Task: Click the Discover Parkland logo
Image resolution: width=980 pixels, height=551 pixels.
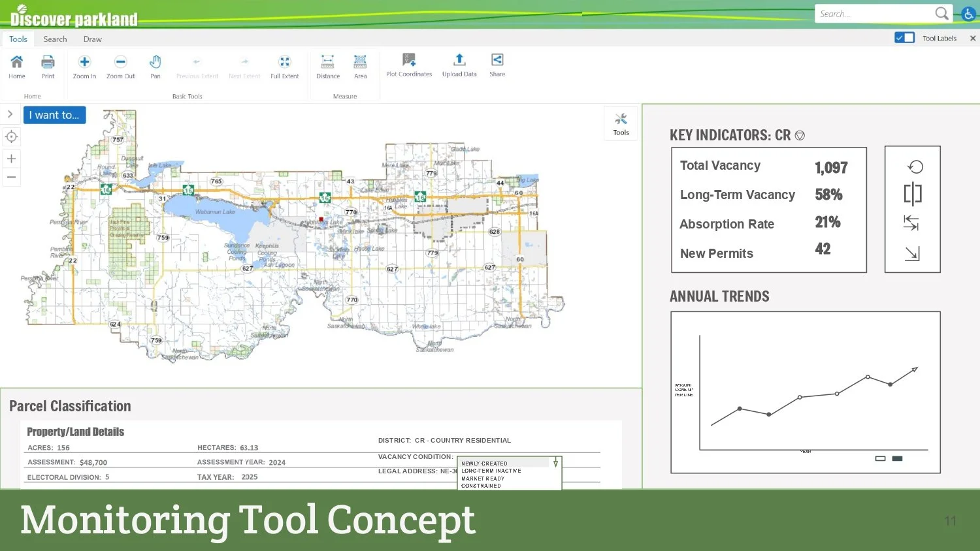Action: pos(74,16)
